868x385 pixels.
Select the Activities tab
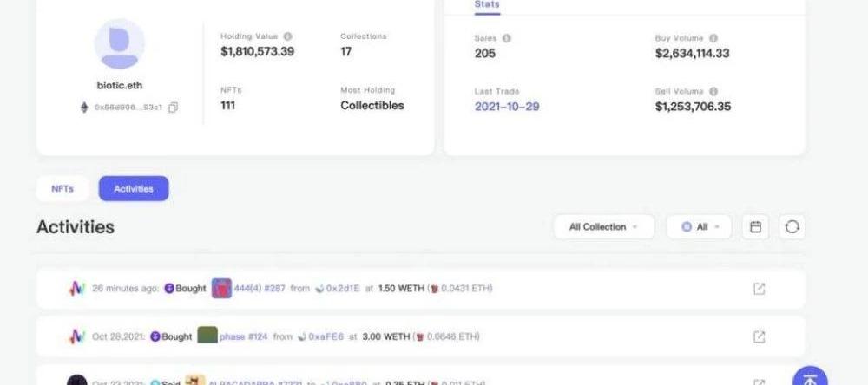point(134,188)
